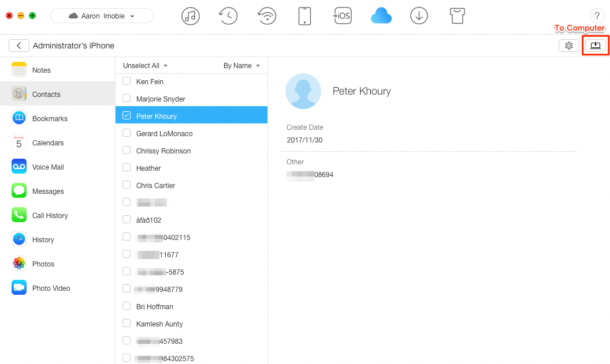The height and width of the screenshot is (364, 610).
Task: Send selected contact to computer
Action: click(595, 46)
